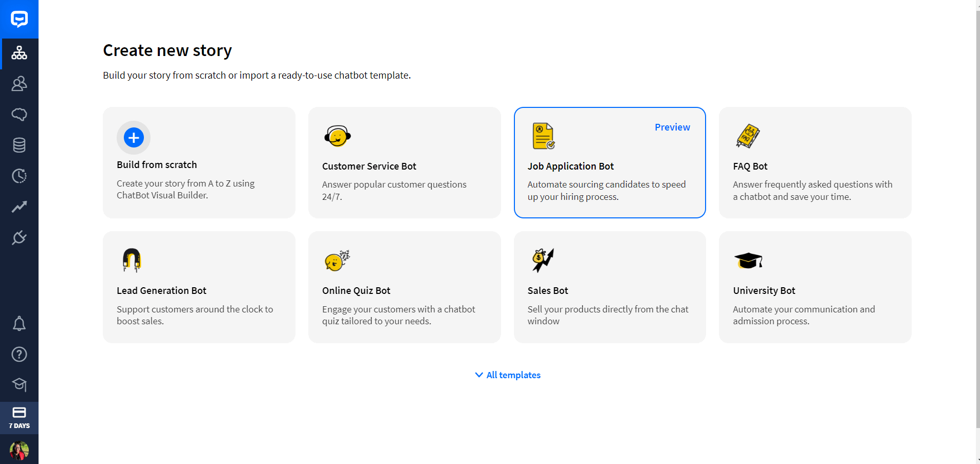Pick the Sales Bot template card
Viewport: 980px width, 464px height.
click(609, 287)
